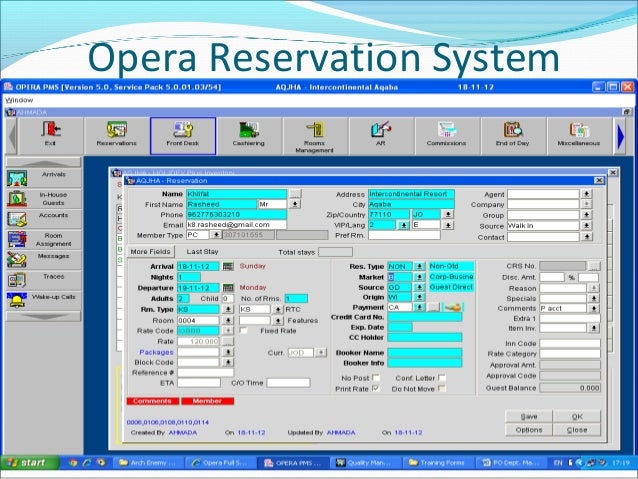Open the Country dropdown next to JO
This screenshot has width=638, height=479.
tap(448, 214)
